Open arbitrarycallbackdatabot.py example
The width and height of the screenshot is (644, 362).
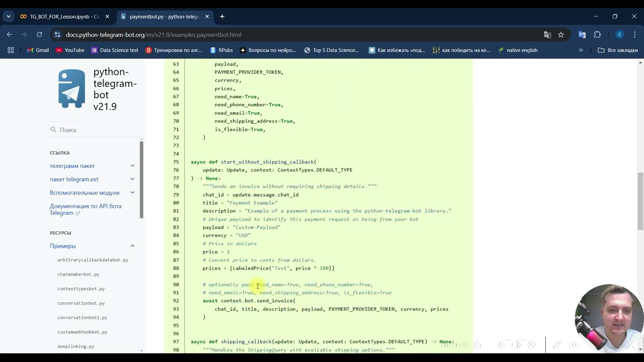point(93,260)
